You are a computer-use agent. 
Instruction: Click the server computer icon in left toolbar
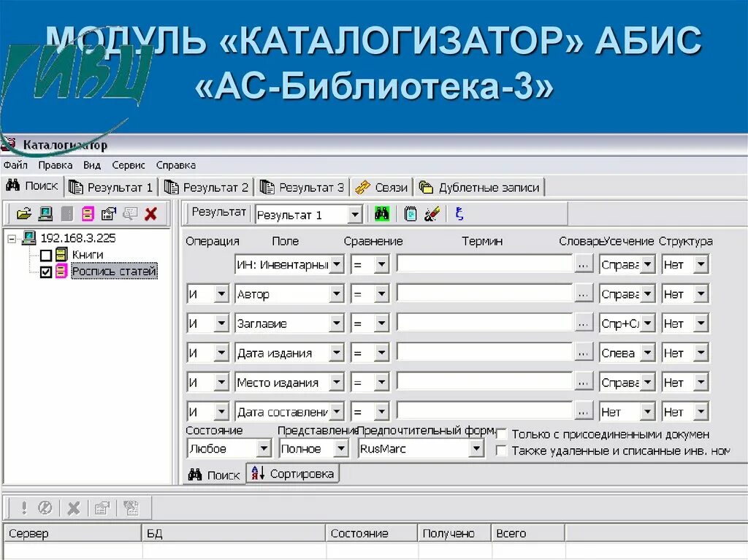coord(45,214)
